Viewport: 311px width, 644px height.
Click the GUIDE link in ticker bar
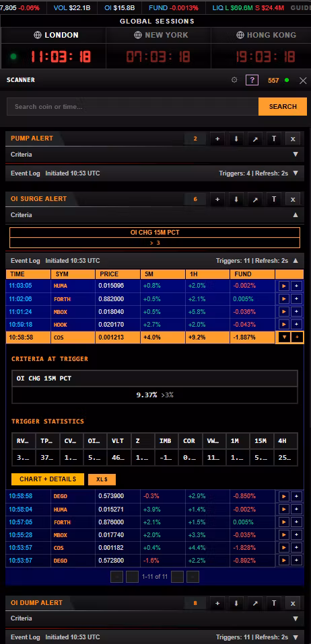pyautogui.click(x=301, y=7)
